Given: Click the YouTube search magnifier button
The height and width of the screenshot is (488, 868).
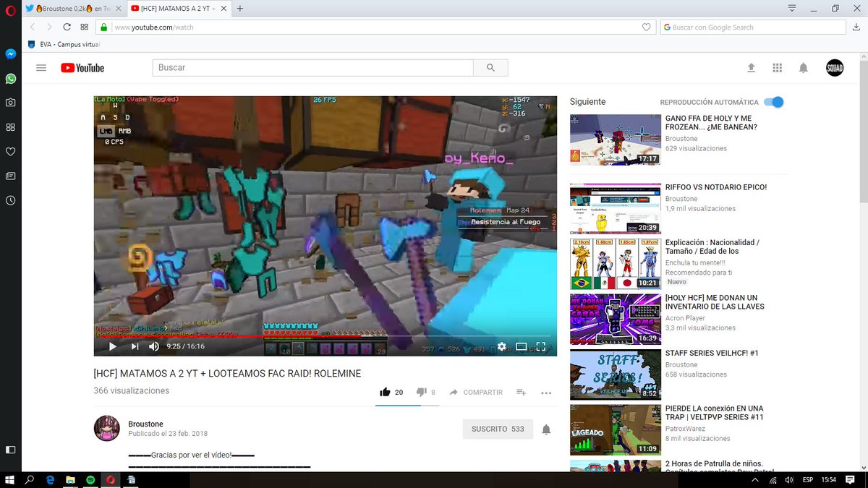Looking at the screenshot, I should click(x=490, y=67).
